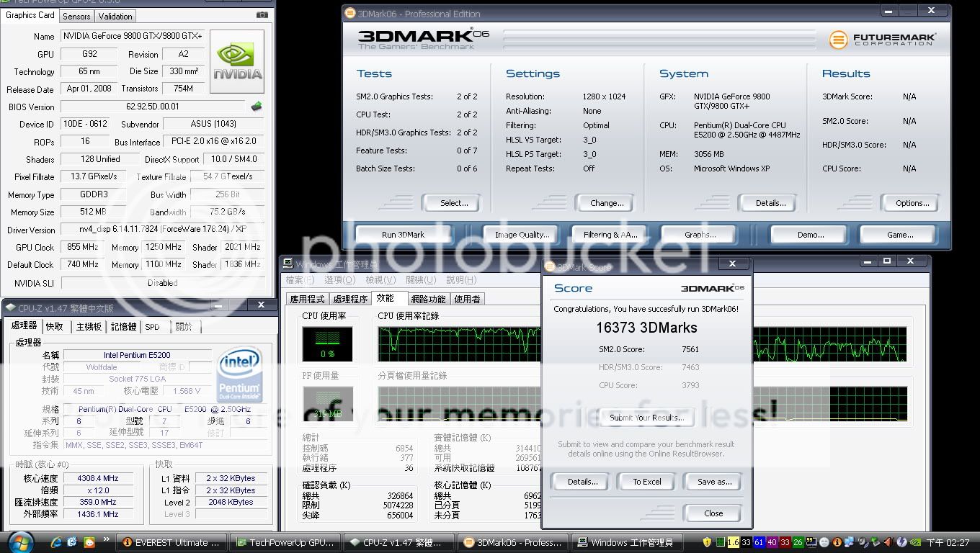980x553 pixels.
Task: Click the orange EVEREST info tray icon
Action: tap(837, 541)
